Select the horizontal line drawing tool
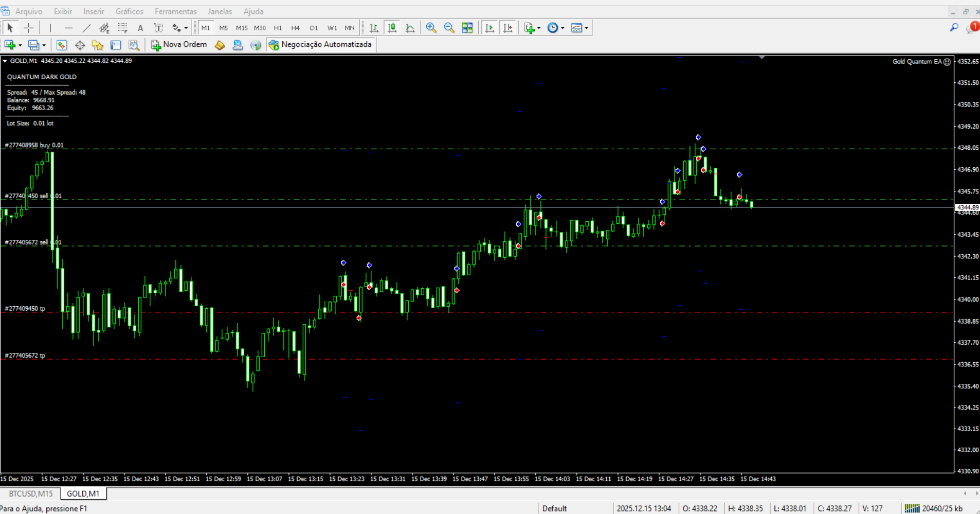980x514 pixels. [68, 27]
